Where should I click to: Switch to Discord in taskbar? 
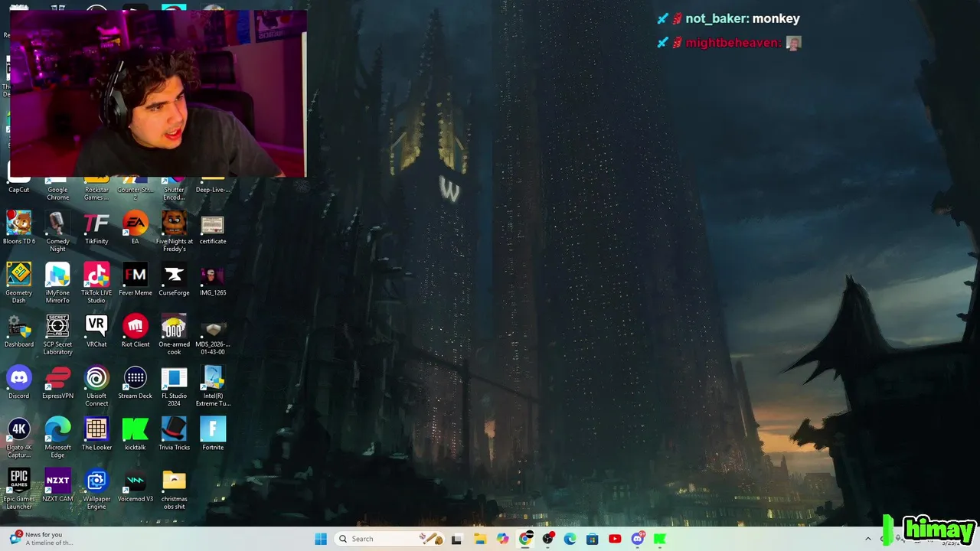click(637, 539)
